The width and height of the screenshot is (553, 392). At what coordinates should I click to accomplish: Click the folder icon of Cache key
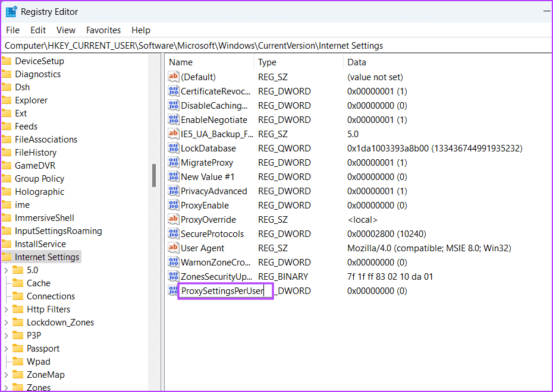(18, 283)
